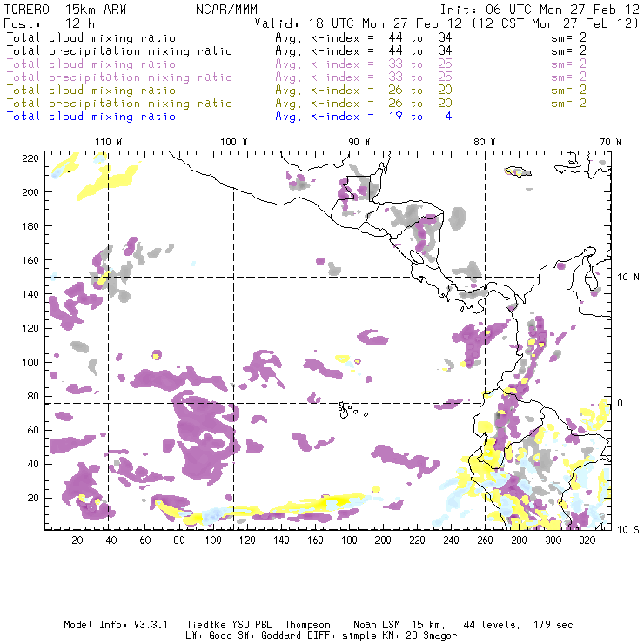644x644 pixels.
Task: Click "26 to 20" on olive precipitation row
Action: pyautogui.click(x=420, y=104)
